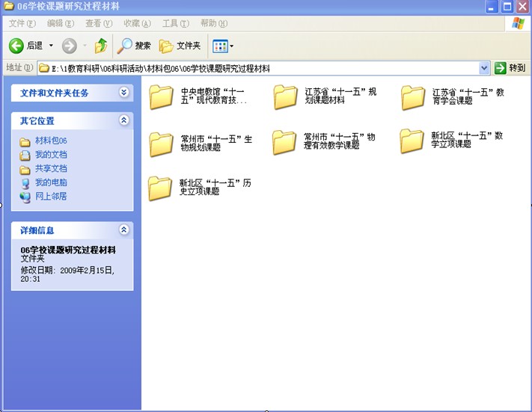This screenshot has width=532, height=412.
Task: Open the 工具(T) menu
Action: (x=175, y=23)
